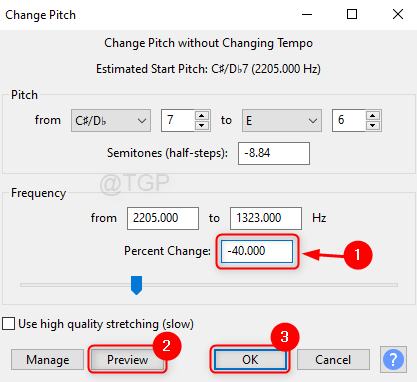Enable Use high quality stretching checkbox
The height and width of the screenshot is (382, 417).
(x=8, y=324)
